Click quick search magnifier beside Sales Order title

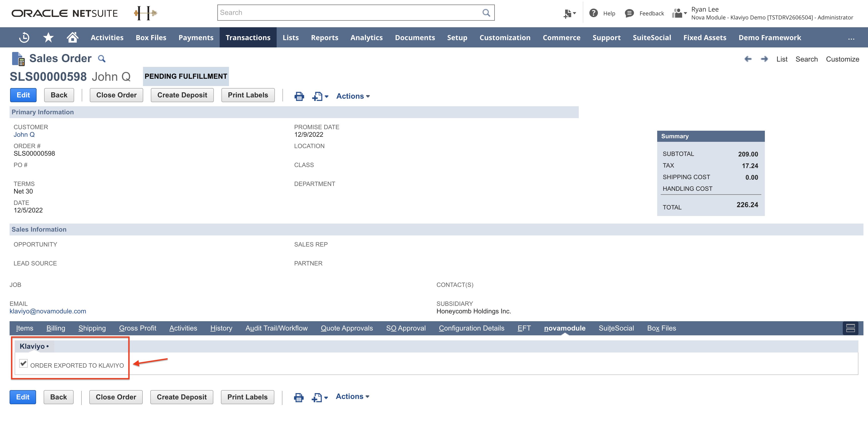(x=101, y=59)
